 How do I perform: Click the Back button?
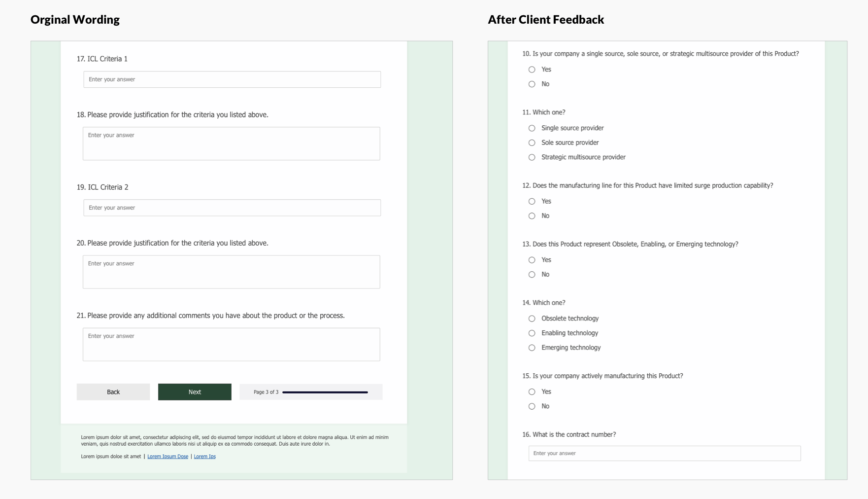(x=113, y=392)
